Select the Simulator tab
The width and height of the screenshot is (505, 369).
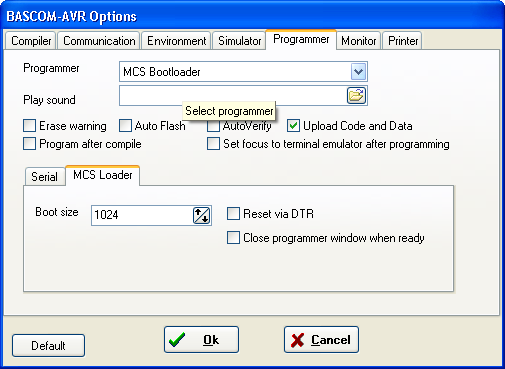239,41
